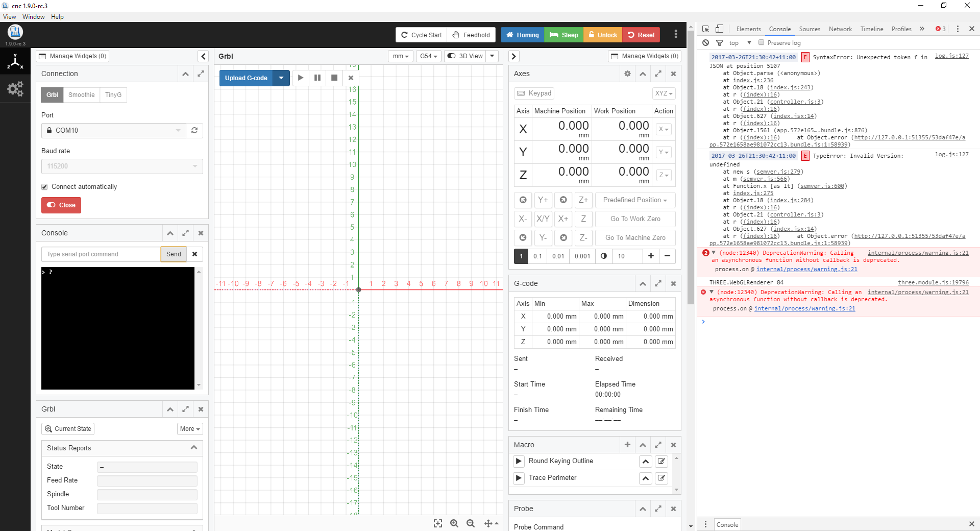This screenshot has height=531, width=980.
Task: Click the settings gears icon in left sidebar
Action: [15, 89]
